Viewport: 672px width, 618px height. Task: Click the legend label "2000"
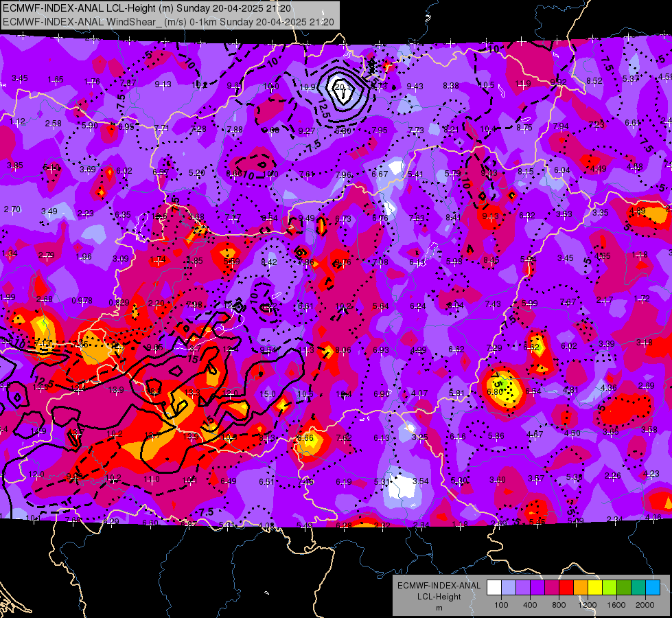click(645, 605)
